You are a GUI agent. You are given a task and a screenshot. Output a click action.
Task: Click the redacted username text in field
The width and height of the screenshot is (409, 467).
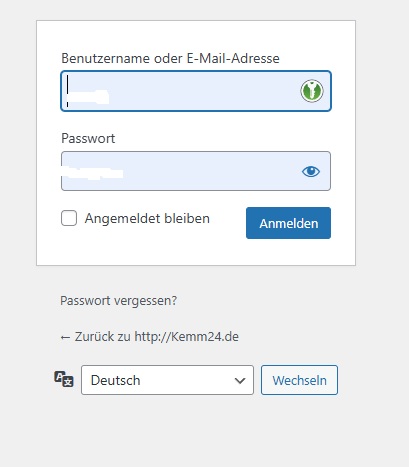[88, 97]
